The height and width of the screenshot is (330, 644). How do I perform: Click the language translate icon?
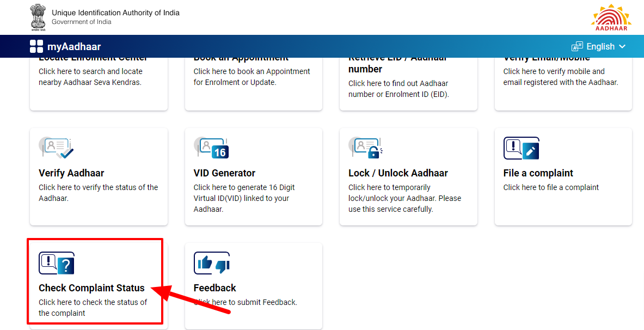[x=577, y=46]
